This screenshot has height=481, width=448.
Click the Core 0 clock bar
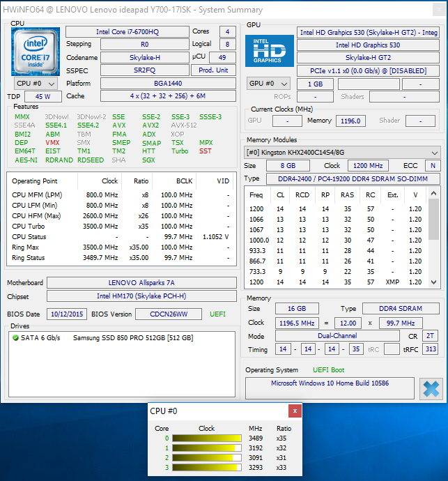207,438
